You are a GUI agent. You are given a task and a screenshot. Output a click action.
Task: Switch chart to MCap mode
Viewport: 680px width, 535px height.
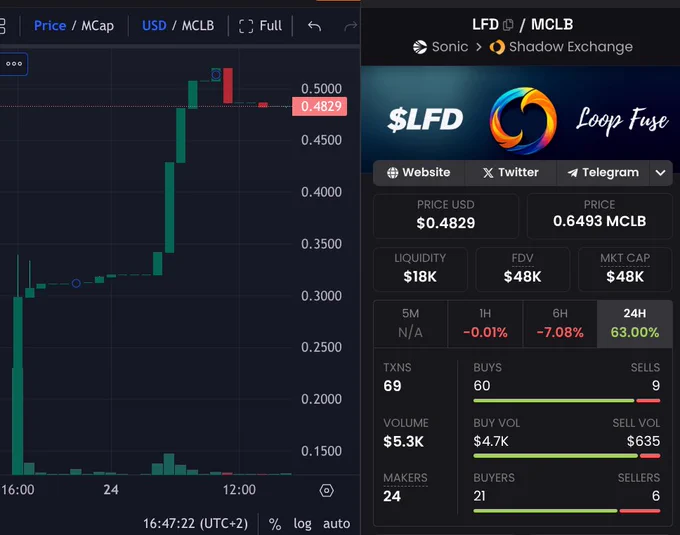coord(98,26)
